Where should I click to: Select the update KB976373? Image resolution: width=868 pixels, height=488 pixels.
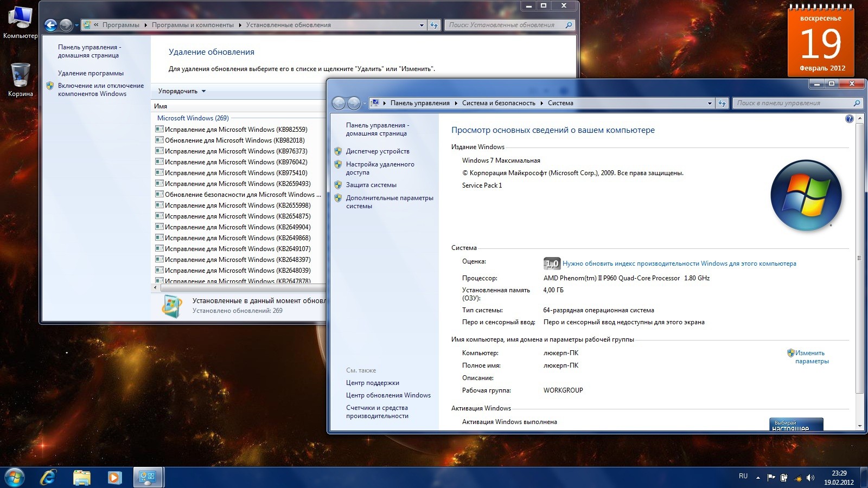pos(236,151)
